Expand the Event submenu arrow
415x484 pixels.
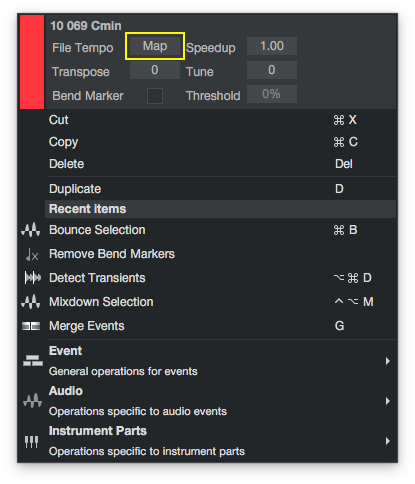click(x=387, y=361)
